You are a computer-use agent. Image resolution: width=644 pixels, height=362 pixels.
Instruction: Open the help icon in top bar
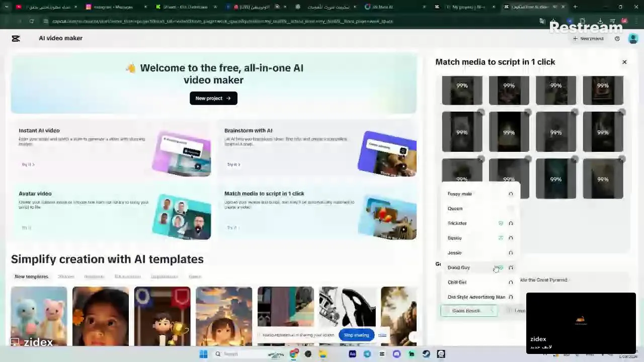(617, 39)
